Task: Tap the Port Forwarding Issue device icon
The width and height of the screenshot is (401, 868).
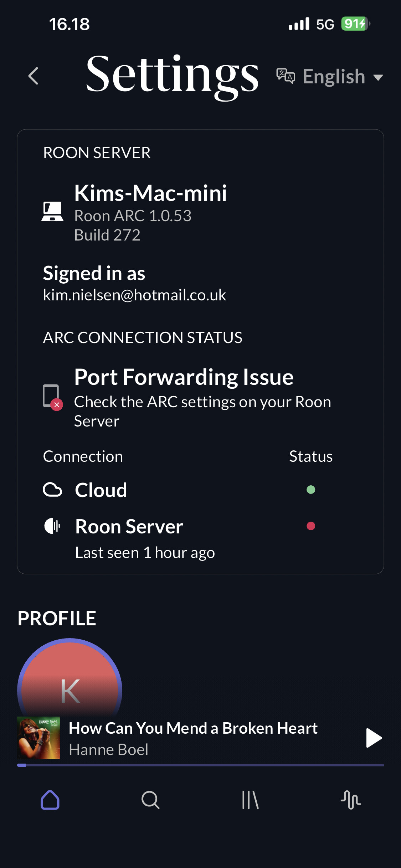Action: [x=52, y=397]
